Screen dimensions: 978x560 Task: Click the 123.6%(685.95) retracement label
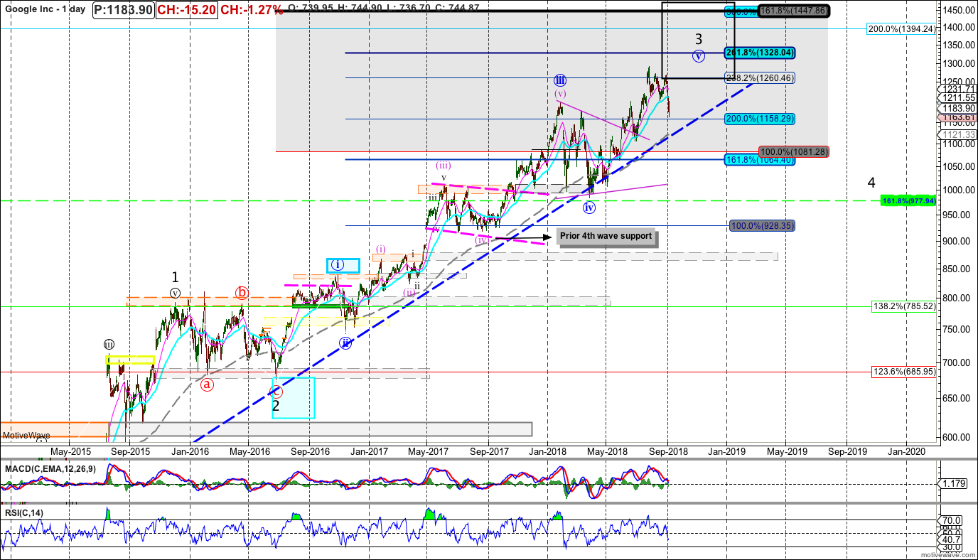click(x=905, y=371)
